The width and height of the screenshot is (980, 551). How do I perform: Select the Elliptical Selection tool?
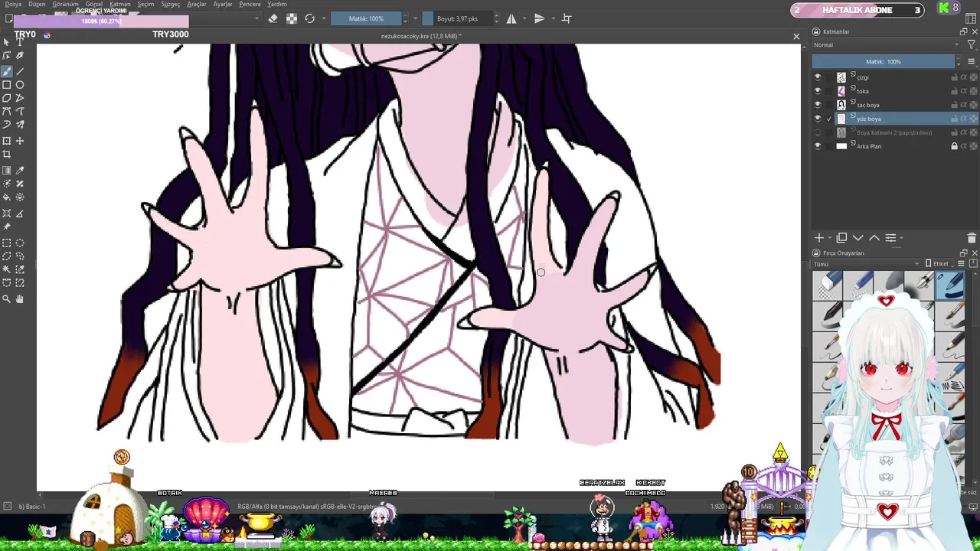[20, 243]
